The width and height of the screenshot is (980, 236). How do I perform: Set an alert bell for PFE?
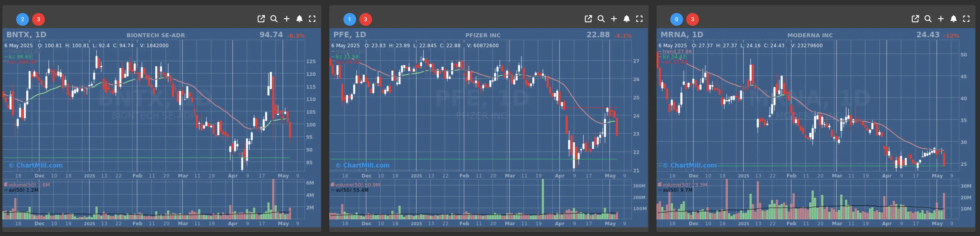tap(627, 19)
